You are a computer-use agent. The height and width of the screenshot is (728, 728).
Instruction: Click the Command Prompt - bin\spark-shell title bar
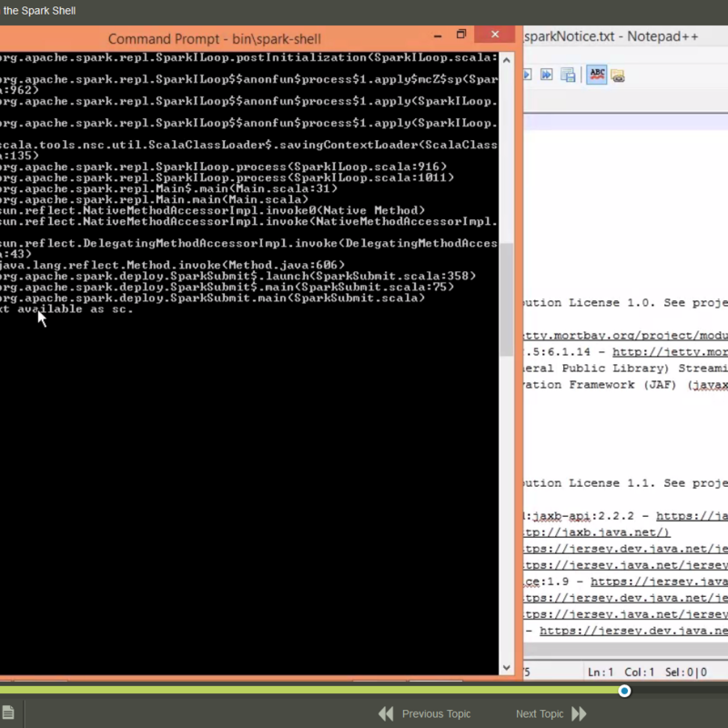[x=214, y=38]
